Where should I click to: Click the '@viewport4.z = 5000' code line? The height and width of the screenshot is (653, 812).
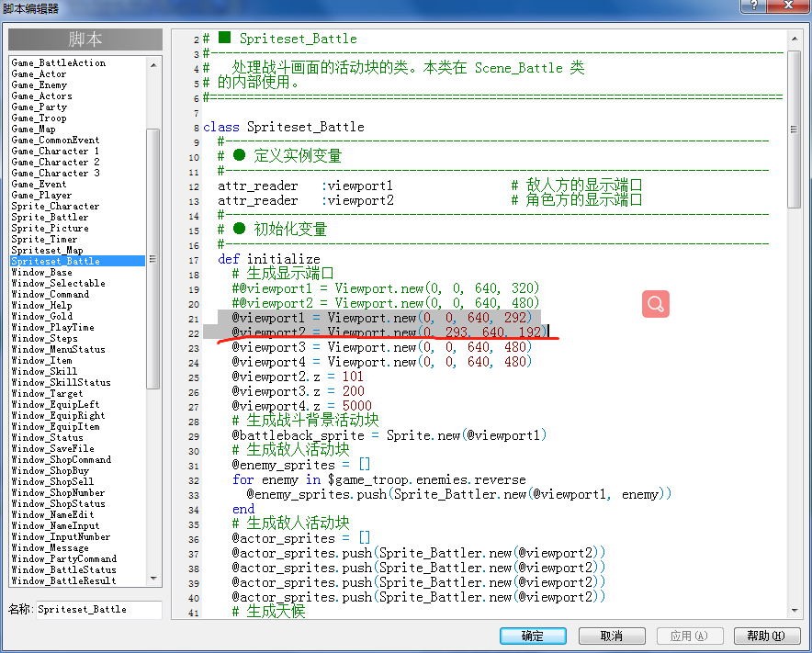[302, 406]
